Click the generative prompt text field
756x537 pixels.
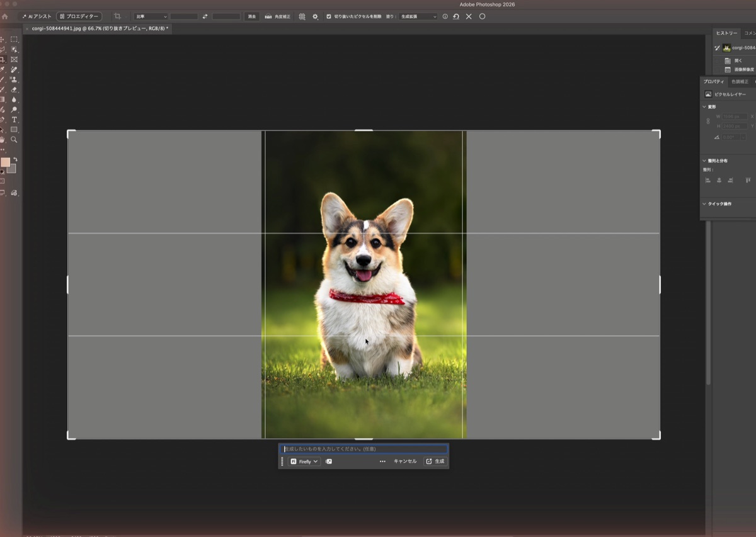click(x=364, y=449)
